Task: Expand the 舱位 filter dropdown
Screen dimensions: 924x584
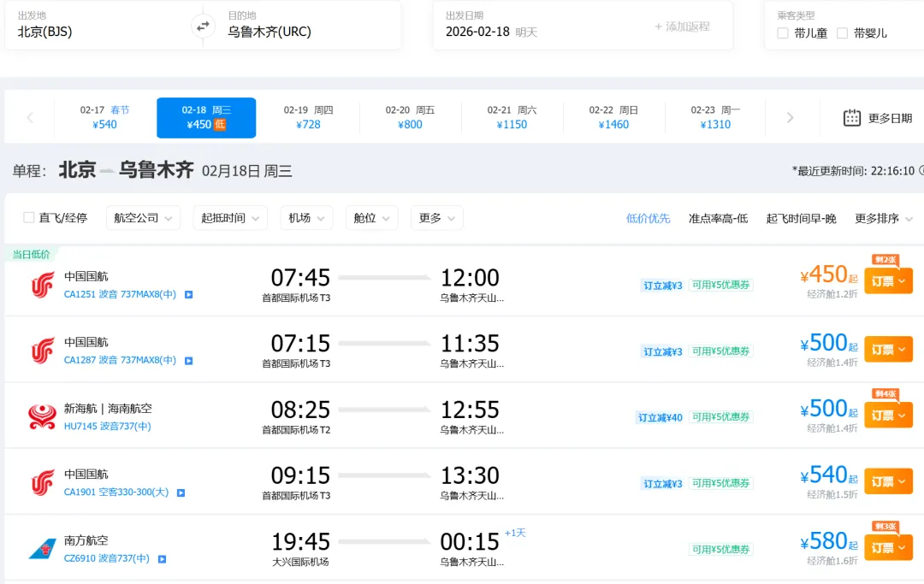Action: pos(372,218)
